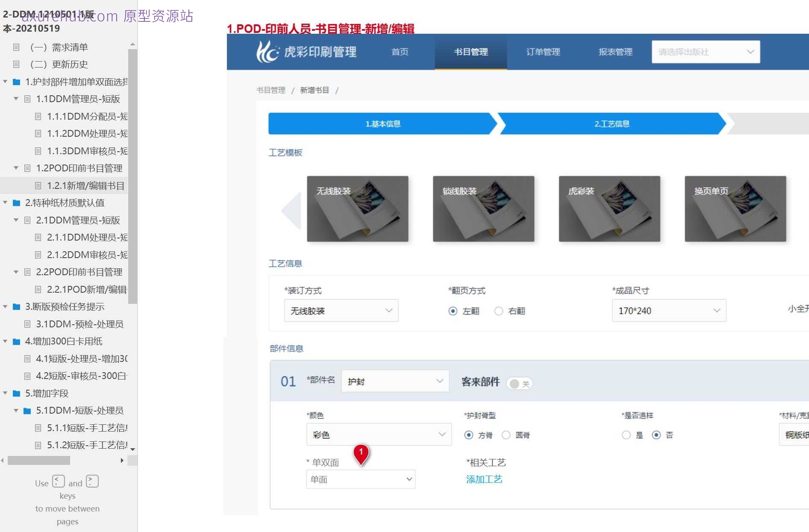Open the 报表管理 menu item
The height and width of the screenshot is (532, 809).
615,52
